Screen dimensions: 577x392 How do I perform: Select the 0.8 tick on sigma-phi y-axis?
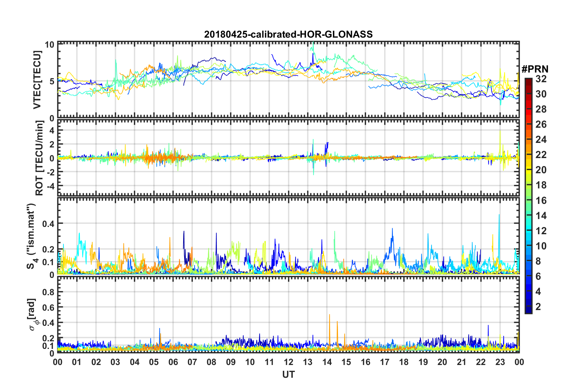click(48, 292)
